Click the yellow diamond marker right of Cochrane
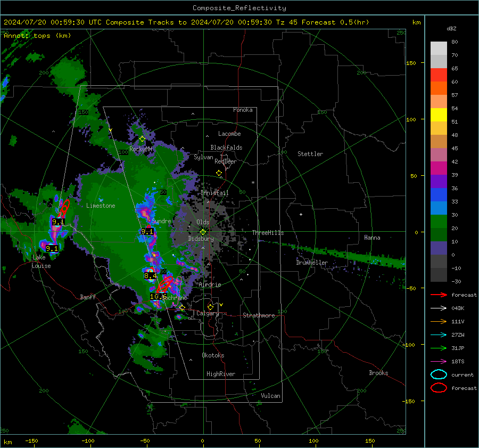The width and height of the screenshot is (479, 448). pos(182,308)
